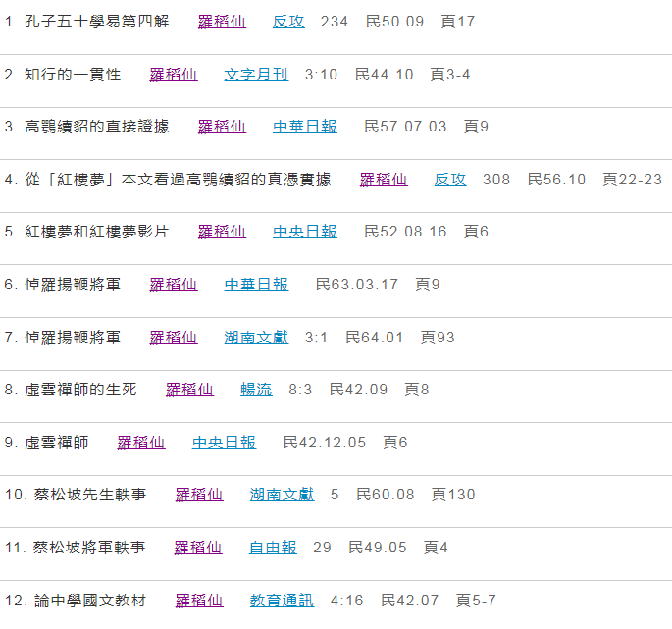Viewport: 672px width, 629px height.
Task: Click 反攻 link in entry 4
Action: coord(450,180)
